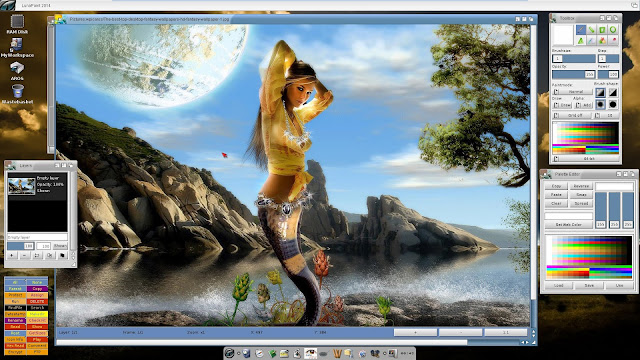Activate the flood fill bucket tool

click(x=602, y=40)
